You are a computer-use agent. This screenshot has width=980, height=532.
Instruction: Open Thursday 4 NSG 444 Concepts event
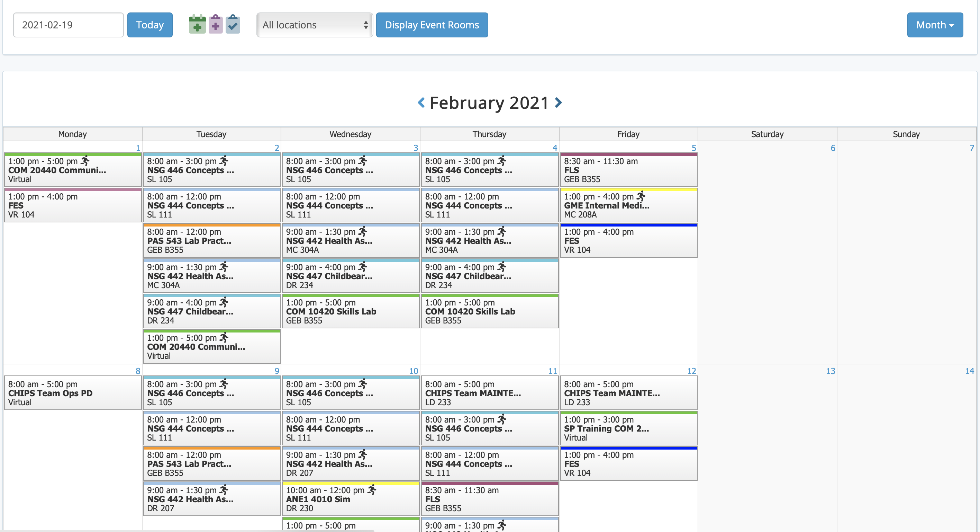click(x=490, y=205)
